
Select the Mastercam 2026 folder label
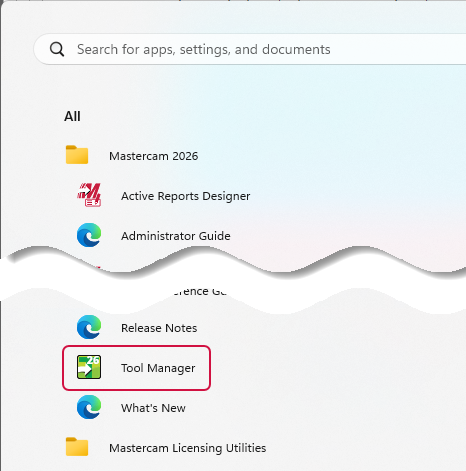[154, 156]
